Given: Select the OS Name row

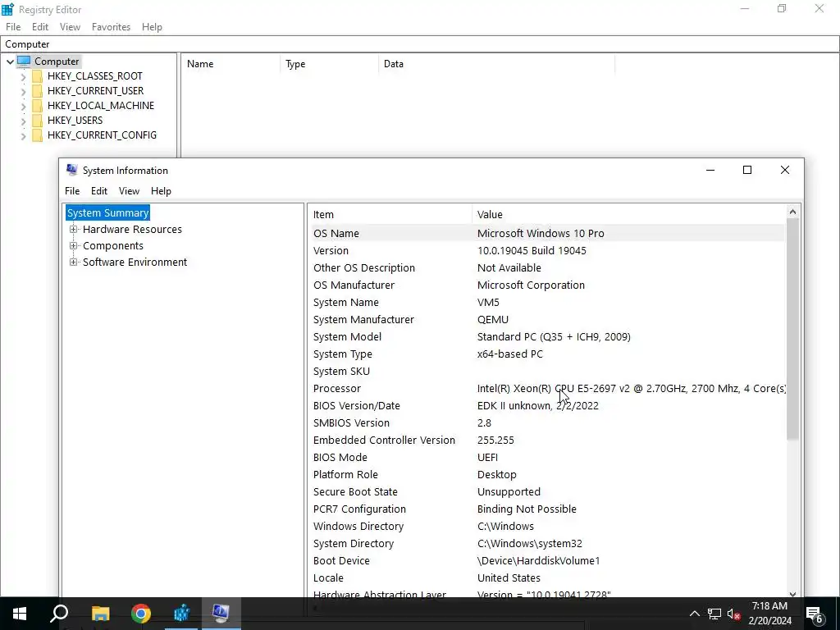Looking at the screenshot, I should pos(547,233).
